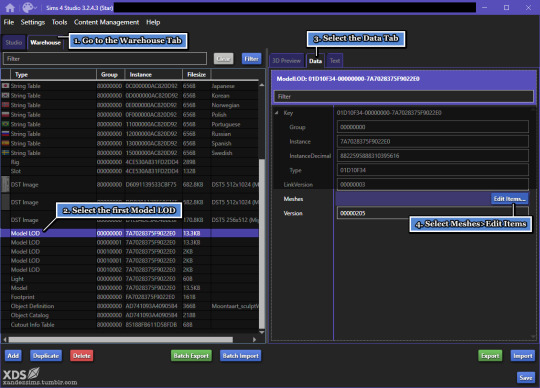Viewport: 540px width, 388px height.
Task: Click the Batch Export button
Action: click(x=191, y=355)
